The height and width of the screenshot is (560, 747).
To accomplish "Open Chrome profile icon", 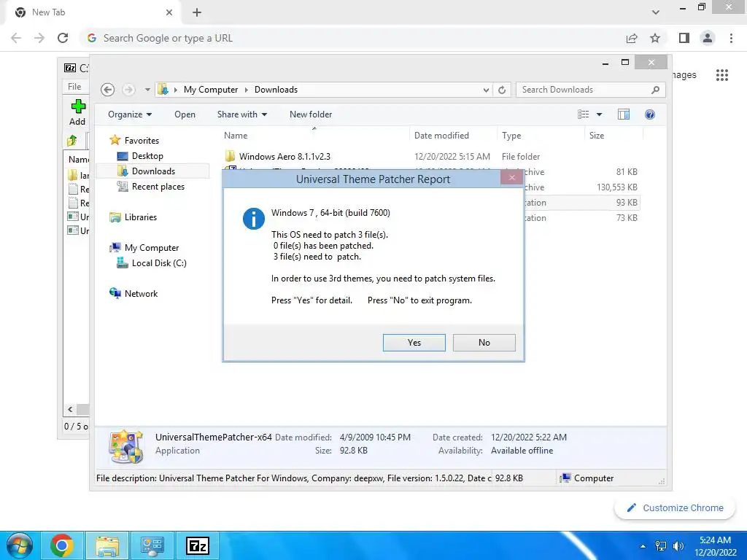I will [708, 38].
